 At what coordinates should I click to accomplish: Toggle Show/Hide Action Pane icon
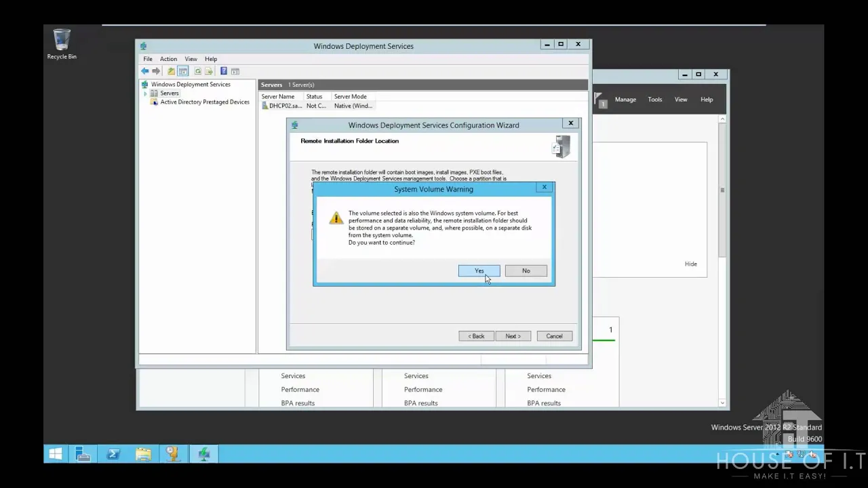tap(235, 71)
